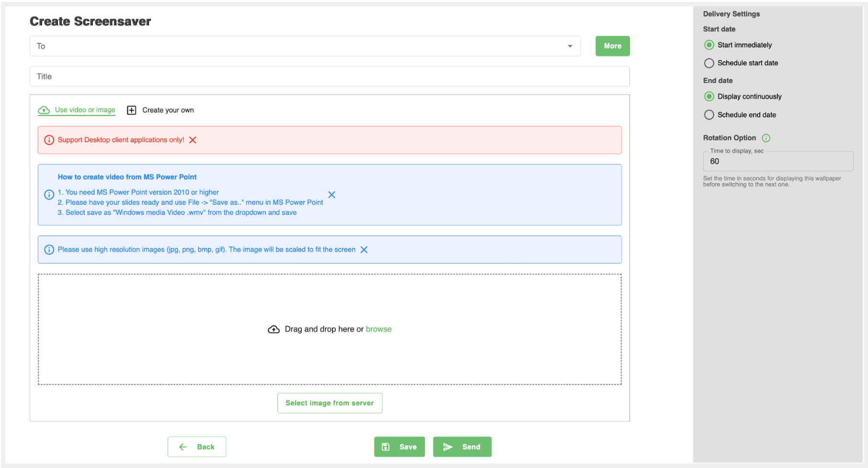Viewport: 868px width, 468px height.
Task: Click the Time to display seconds field
Action: 777,162
